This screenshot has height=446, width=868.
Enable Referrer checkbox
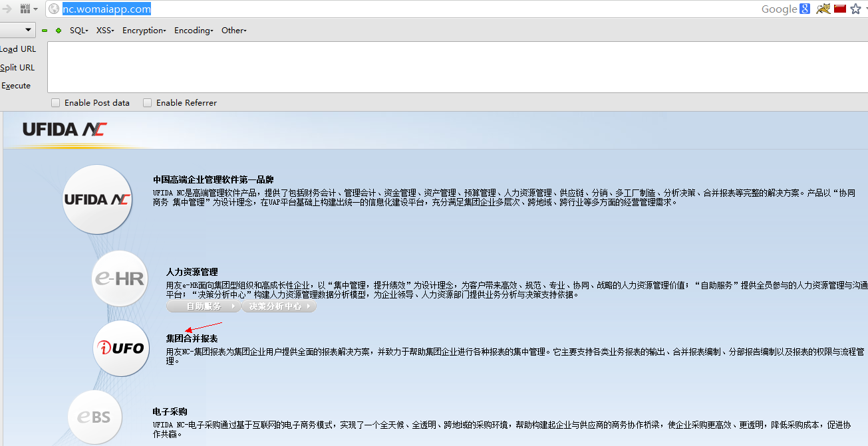[x=148, y=103]
